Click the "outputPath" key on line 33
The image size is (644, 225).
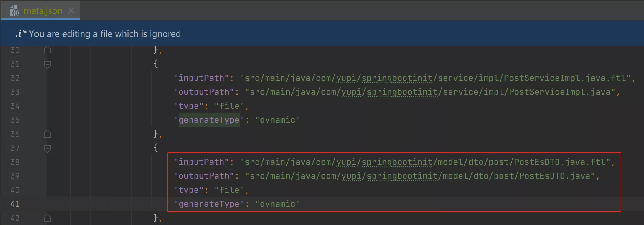point(204,92)
